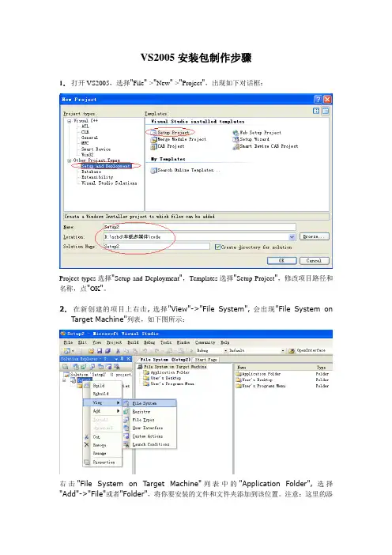Select the Database project type
Viewport: 392px width, 555px height.
click(x=91, y=172)
